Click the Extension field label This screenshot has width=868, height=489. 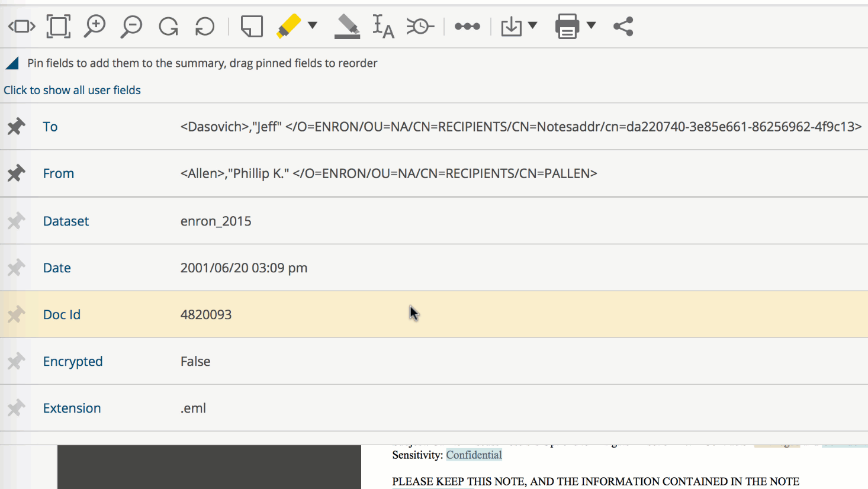pos(72,408)
